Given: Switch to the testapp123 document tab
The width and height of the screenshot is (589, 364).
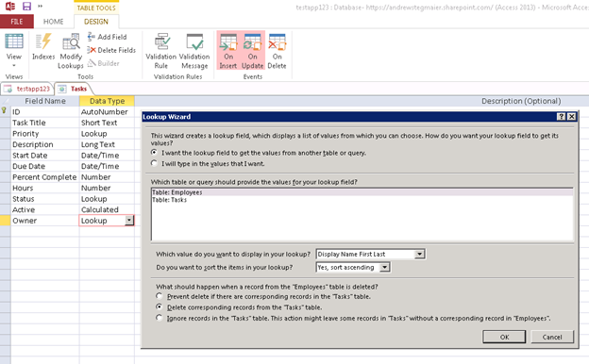Looking at the screenshot, I should coord(27,89).
